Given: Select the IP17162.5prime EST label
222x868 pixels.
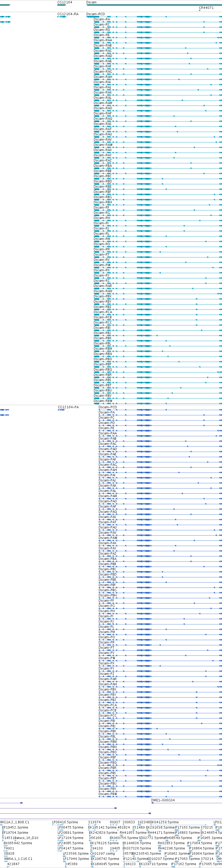Looking at the screenshot, I should coord(183,864).
